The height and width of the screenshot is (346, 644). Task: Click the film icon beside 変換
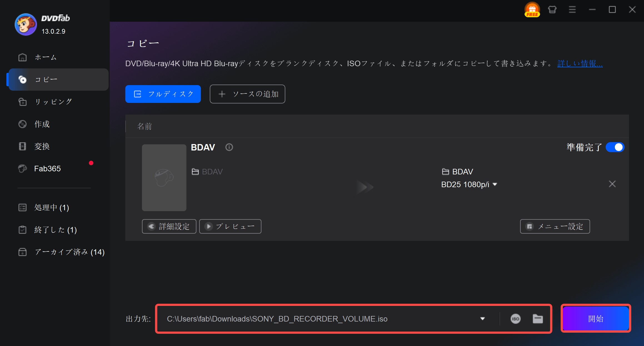point(23,146)
